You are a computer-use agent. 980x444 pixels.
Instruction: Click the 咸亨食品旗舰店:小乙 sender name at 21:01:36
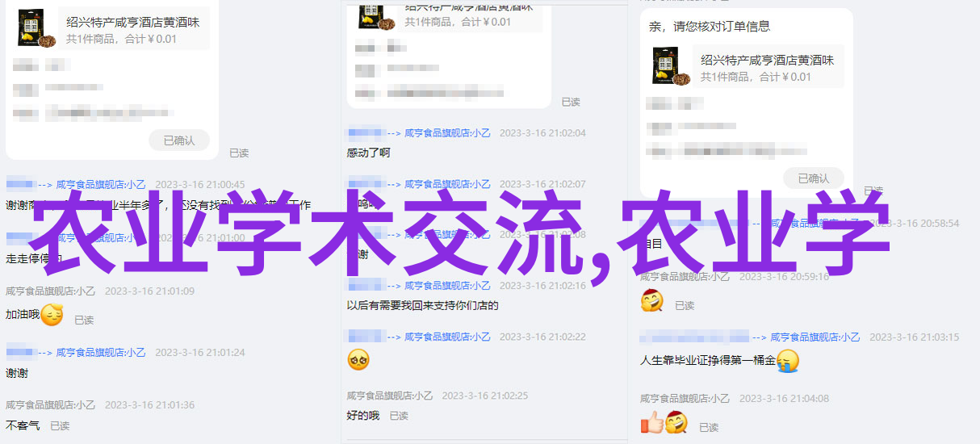(x=49, y=405)
